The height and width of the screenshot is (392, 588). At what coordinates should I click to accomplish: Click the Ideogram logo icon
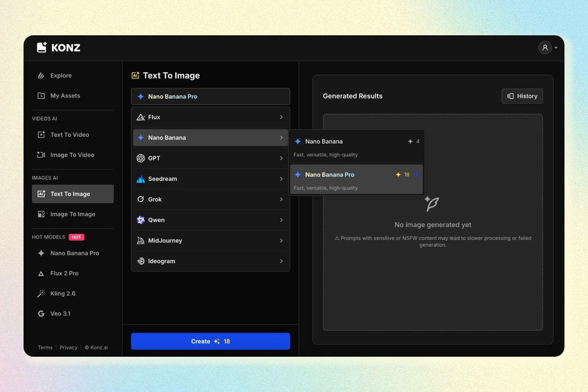(x=141, y=261)
